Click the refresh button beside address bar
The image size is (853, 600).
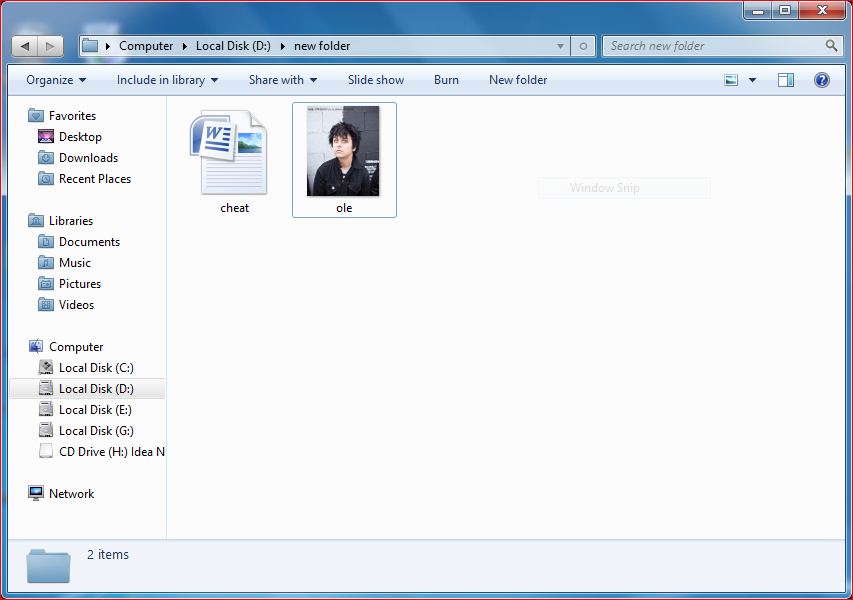pyautogui.click(x=583, y=46)
